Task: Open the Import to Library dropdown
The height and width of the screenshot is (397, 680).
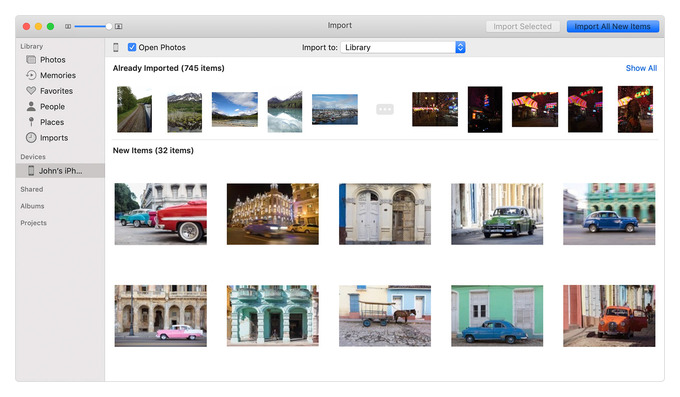Action: pos(403,47)
